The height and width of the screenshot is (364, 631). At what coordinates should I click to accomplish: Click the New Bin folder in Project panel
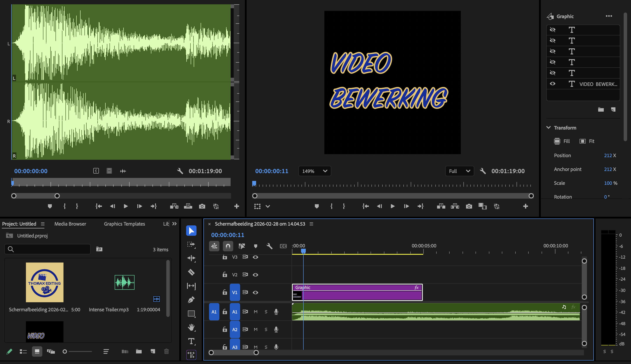[x=139, y=351]
